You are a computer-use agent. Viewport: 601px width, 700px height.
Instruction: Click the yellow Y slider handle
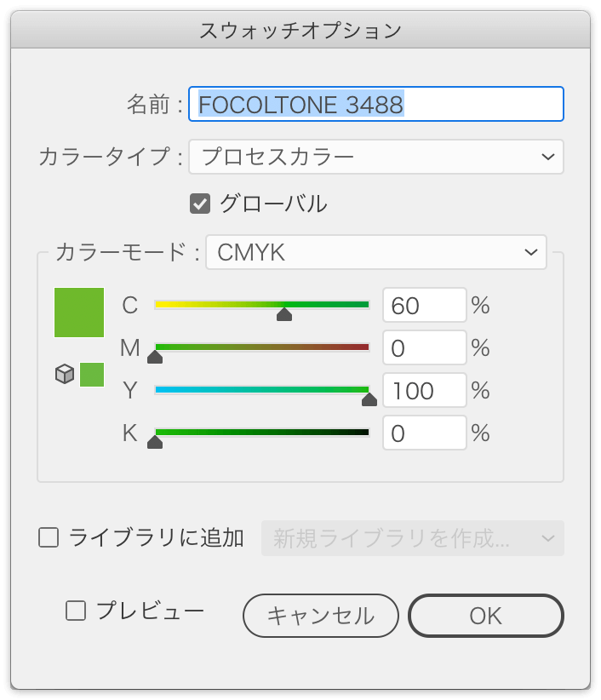coord(369,400)
